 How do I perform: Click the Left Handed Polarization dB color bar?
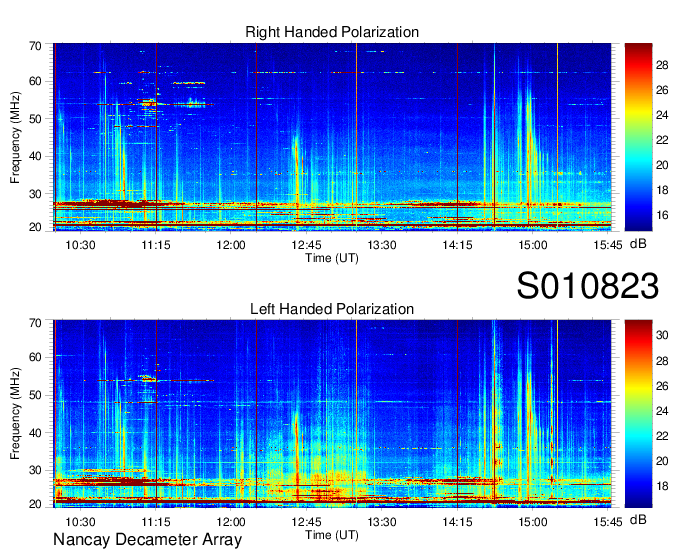coord(638,414)
